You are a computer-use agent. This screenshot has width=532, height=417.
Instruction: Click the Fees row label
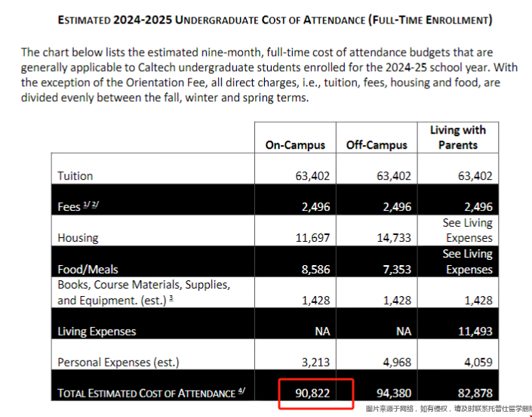(78, 206)
